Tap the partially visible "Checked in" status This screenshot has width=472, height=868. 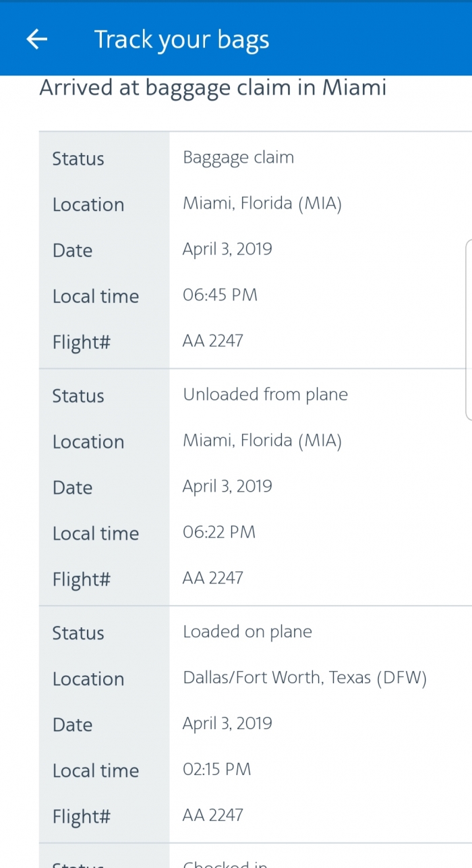pos(226,863)
